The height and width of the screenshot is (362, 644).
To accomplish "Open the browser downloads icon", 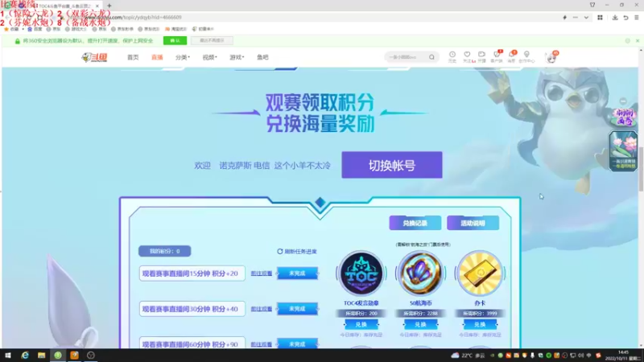I will pos(615,18).
